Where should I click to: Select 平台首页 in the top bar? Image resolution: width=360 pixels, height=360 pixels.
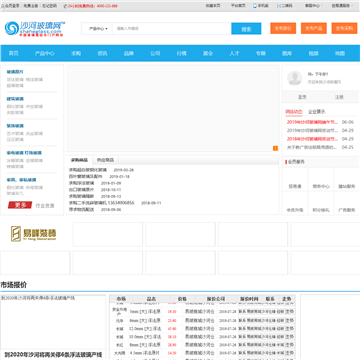[238, 6]
